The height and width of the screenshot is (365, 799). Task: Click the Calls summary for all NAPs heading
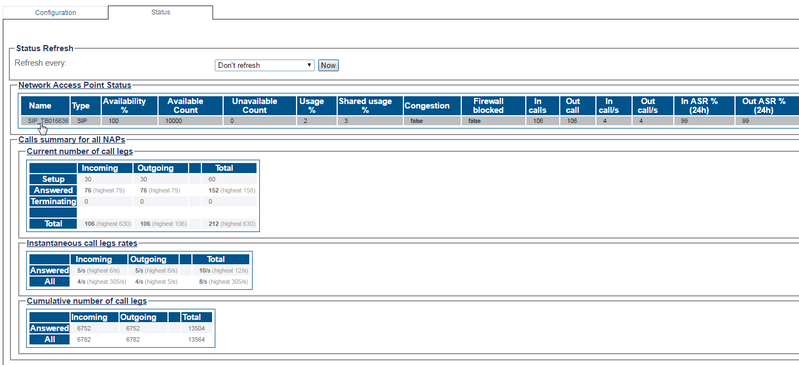[71, 139]
